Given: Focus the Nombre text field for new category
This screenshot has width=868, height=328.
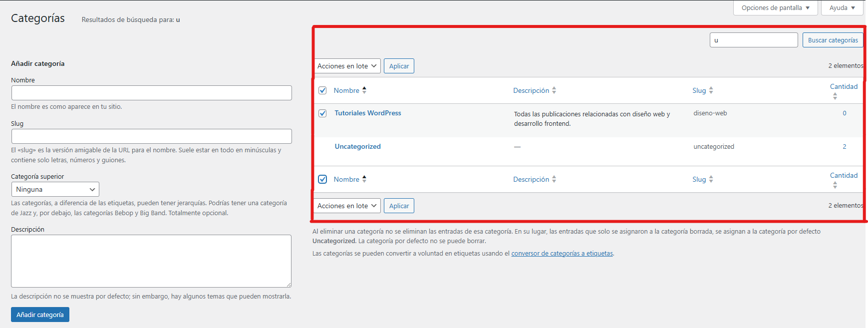Looking at the screenshot, I should [151, 93].
